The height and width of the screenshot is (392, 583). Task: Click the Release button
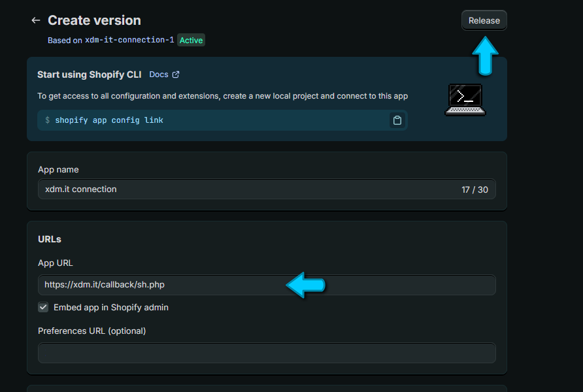[x=484, y=21]
